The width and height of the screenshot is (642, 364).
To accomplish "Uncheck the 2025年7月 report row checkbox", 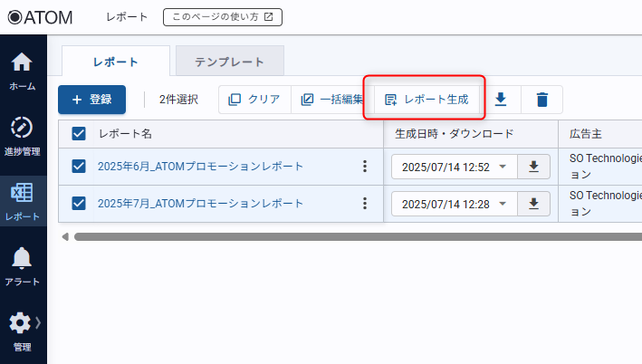I will coord(79,204).
